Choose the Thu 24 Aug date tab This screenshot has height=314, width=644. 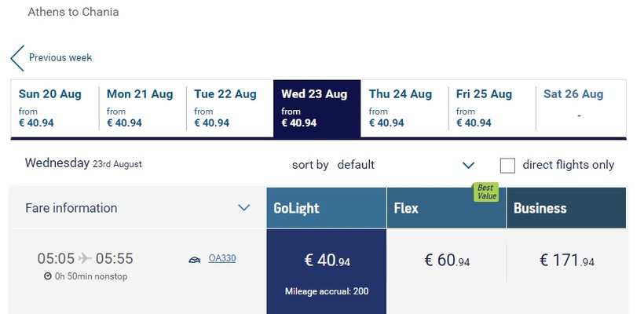(404, 108)
